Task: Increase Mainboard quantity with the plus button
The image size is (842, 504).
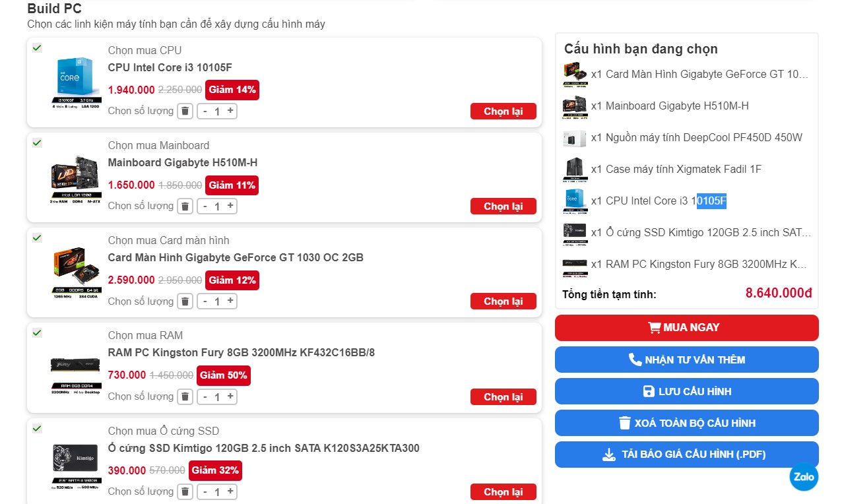Action: coord(230,206)
